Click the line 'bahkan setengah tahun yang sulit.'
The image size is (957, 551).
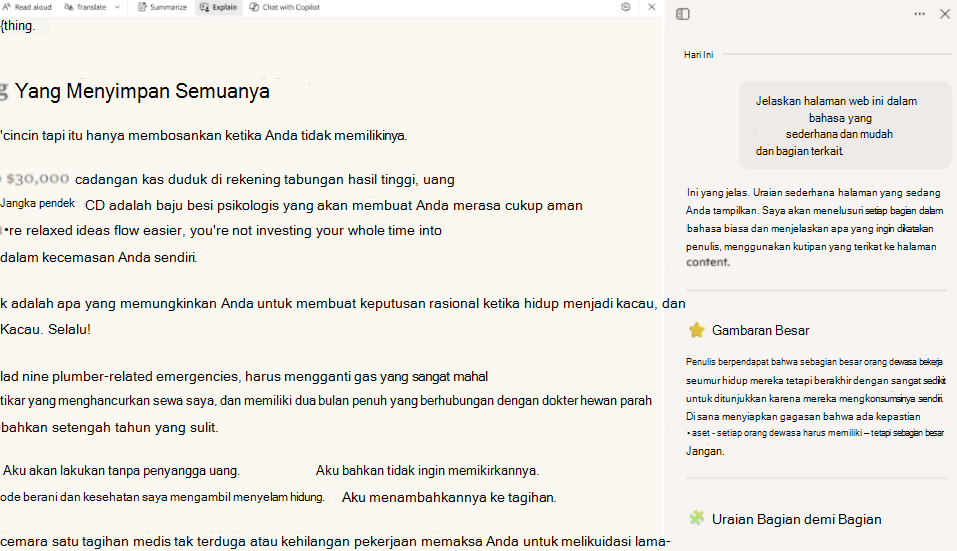click(x=109, y=427)
